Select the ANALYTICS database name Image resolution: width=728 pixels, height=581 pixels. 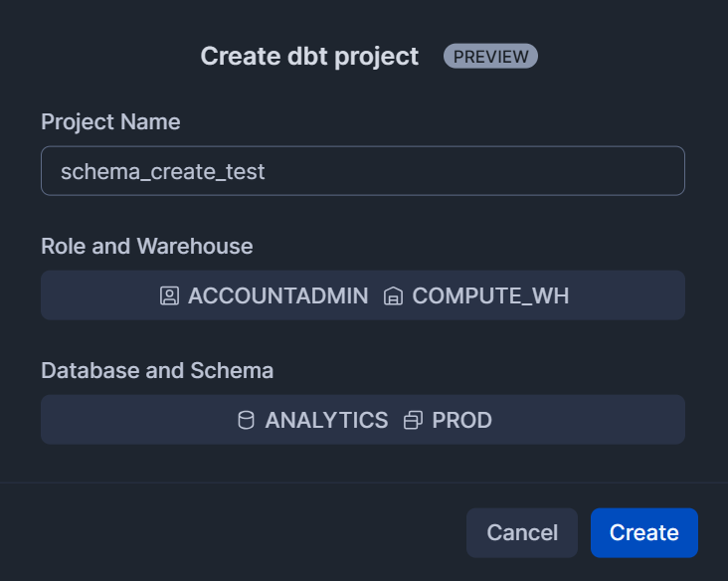[x=326, y=420]
